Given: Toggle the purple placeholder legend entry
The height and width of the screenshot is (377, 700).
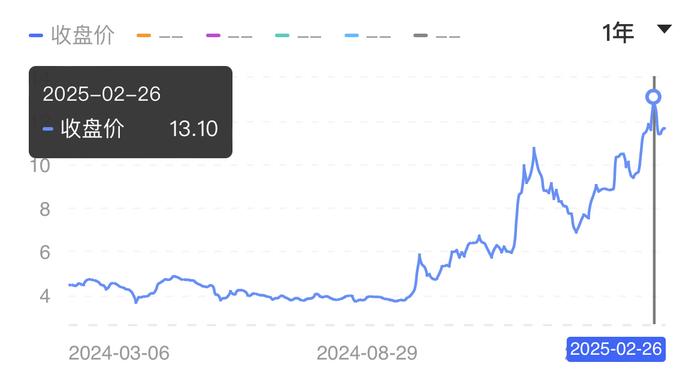Looking at the screenshot, I should (229, 36).
